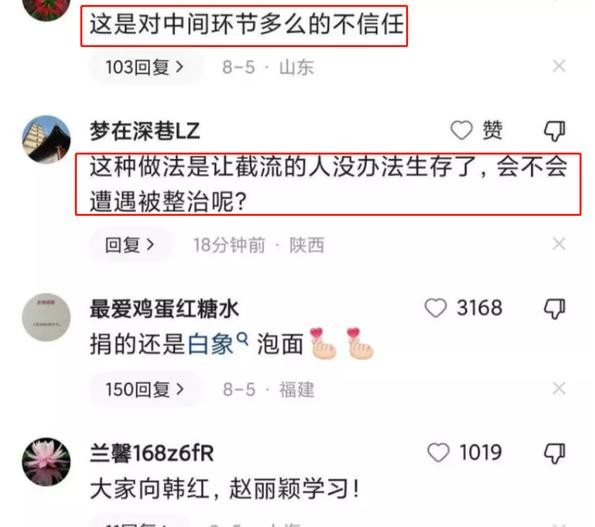The image size is (595, 527).
Task: Open the pagoda avatar of 梦在深巷LZ
Action: [46, 139]
